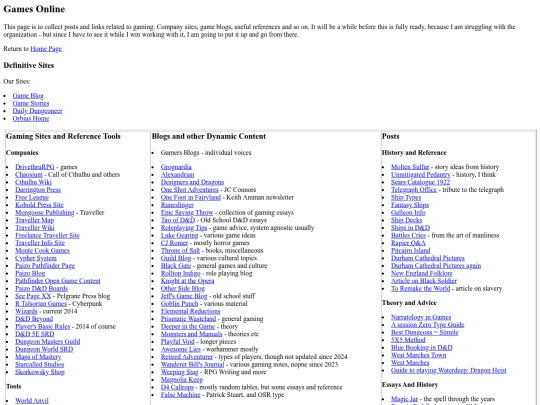This screenshot has width=540, height=405.
Task: Visit See Page XX blog link
Action: tap(33, 296)
